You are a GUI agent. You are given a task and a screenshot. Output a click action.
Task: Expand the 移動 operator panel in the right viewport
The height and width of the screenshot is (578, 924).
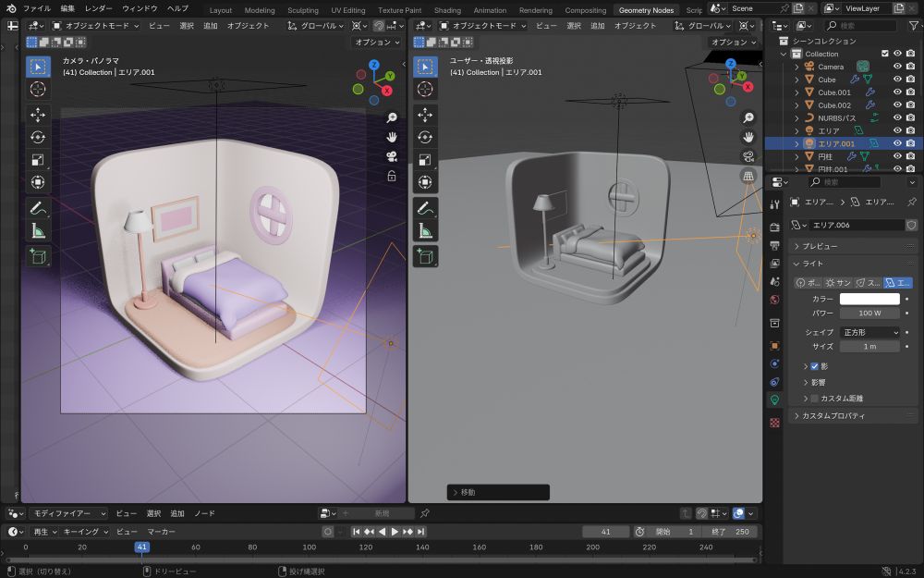pyautogui.click(x=498, y=493)
